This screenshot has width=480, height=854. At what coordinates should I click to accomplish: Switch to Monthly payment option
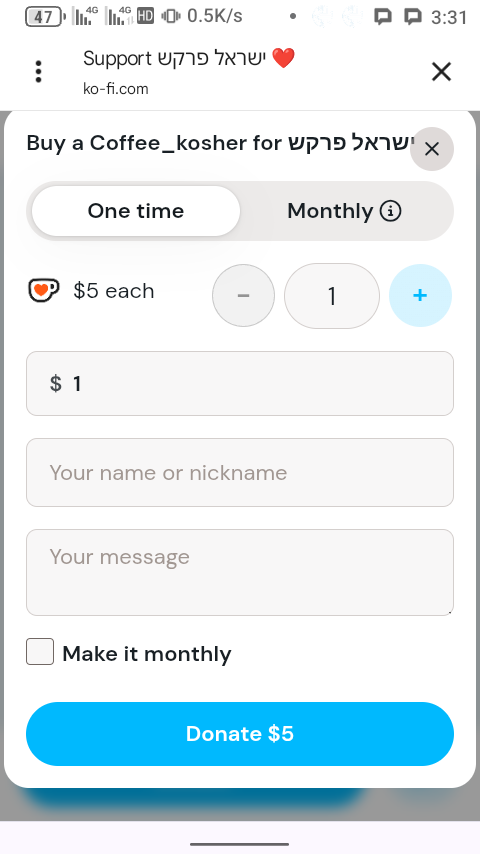[344, 211]
